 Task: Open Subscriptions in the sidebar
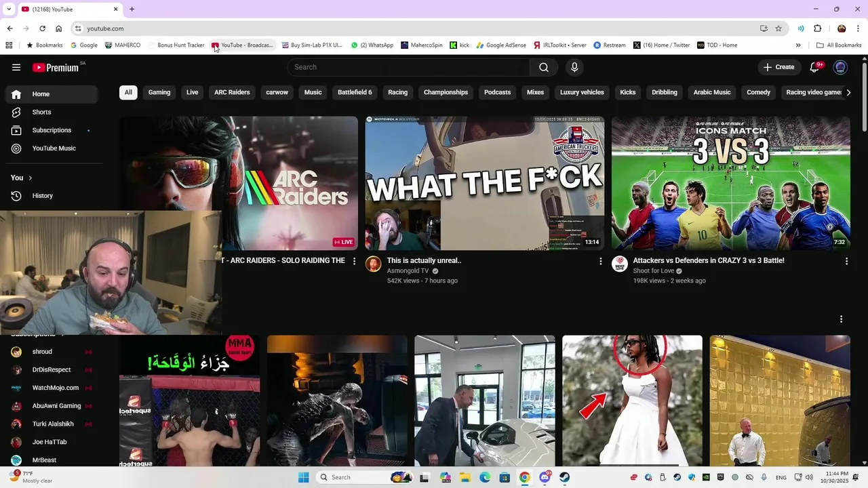tap(52, 130)
